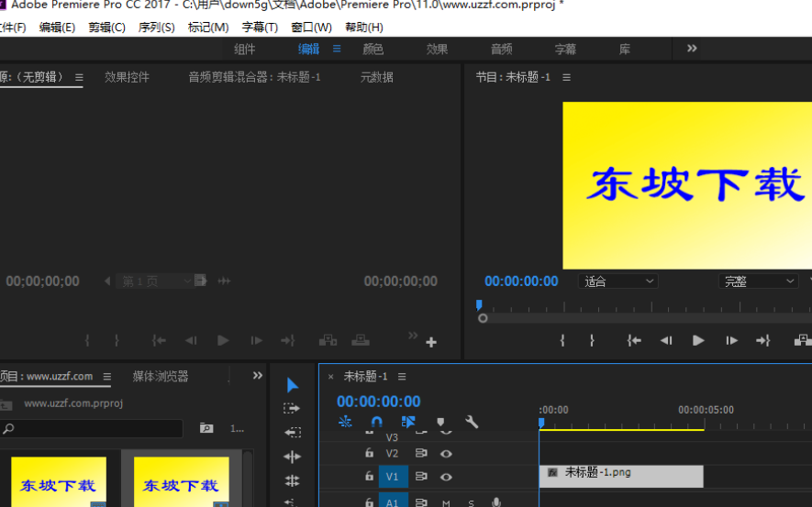The height and width of the screenshot is (507, 812).
Task: Toggle Linked Selection in timeline
Action: click(x=408, y=422)
